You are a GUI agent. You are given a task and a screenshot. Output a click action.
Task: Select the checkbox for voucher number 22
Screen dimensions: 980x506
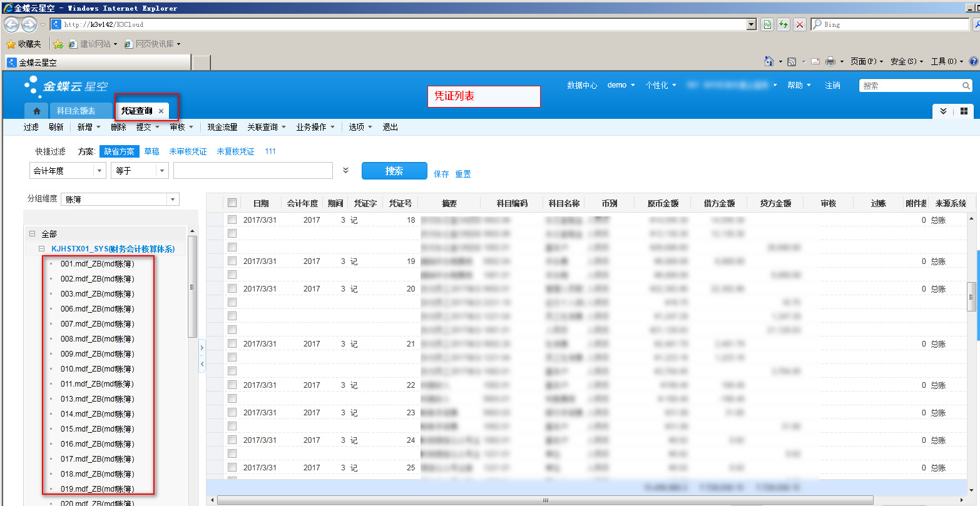coord(232,385)
